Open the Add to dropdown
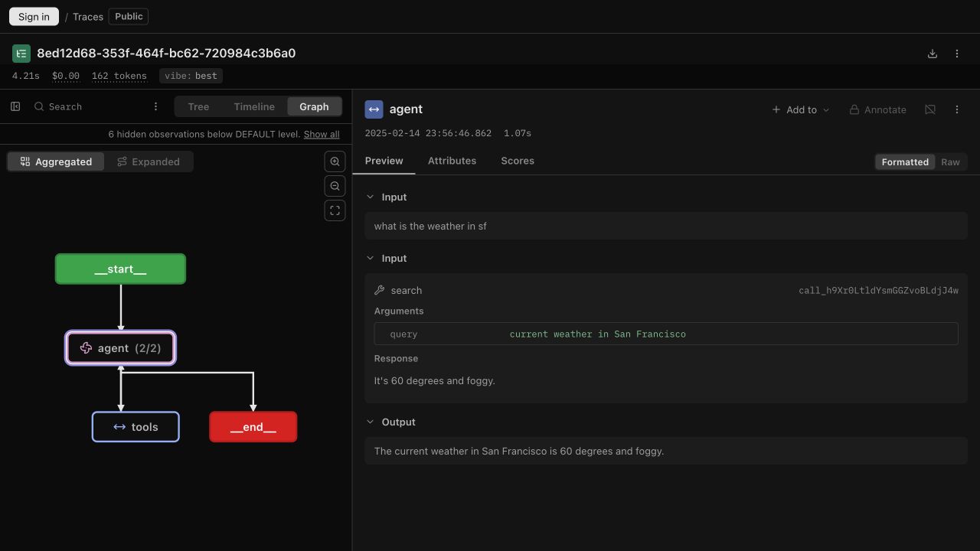 point(801,109)
